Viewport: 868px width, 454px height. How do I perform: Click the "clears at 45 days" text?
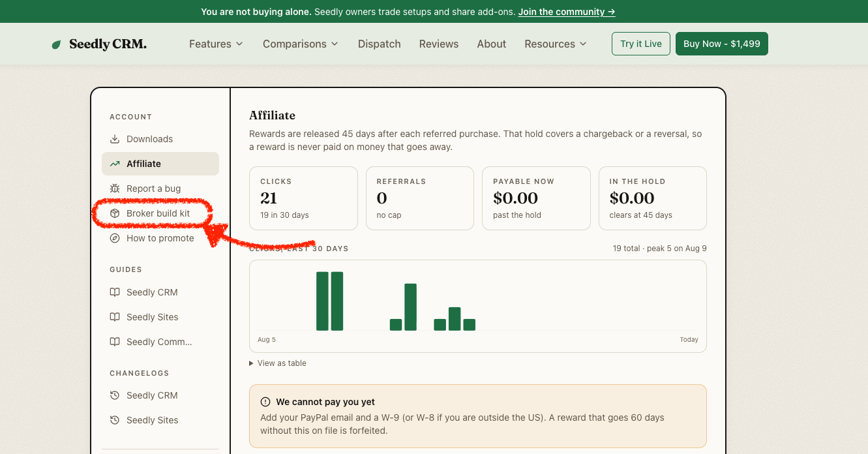641,215
